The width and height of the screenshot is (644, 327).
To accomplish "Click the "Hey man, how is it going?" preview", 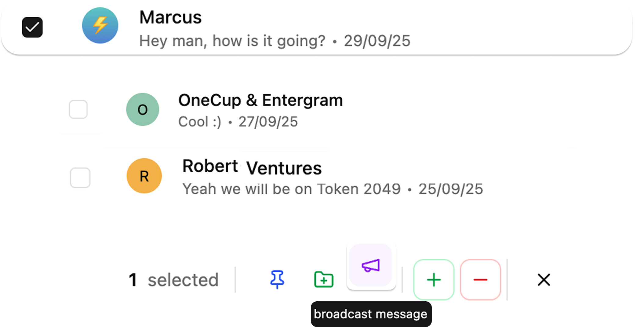I will click(232, 41).
